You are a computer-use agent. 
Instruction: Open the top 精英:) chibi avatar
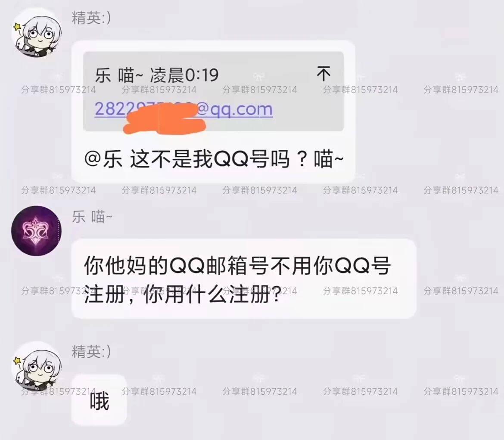36,33
